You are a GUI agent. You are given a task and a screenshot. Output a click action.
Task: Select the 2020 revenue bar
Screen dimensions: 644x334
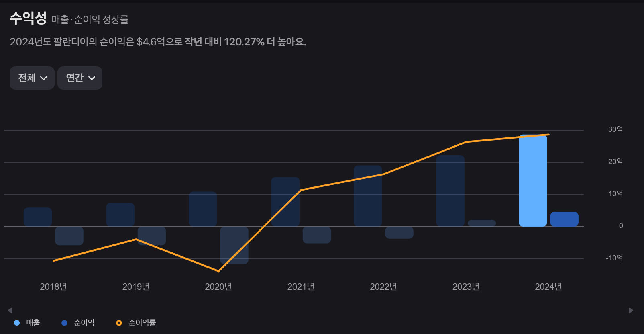[203, 209]
